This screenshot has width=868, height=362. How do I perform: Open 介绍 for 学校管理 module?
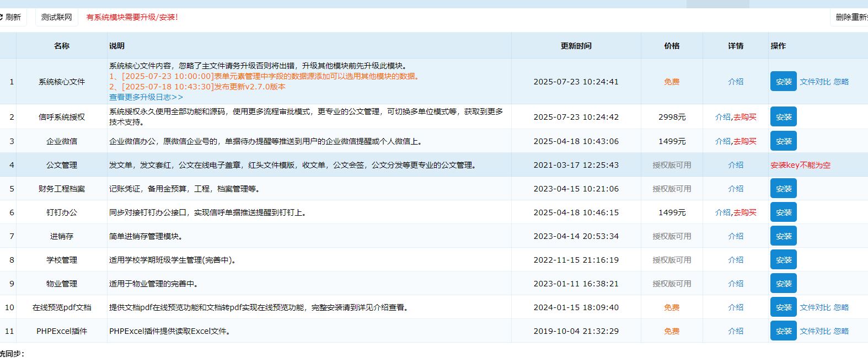pos(735,260)
